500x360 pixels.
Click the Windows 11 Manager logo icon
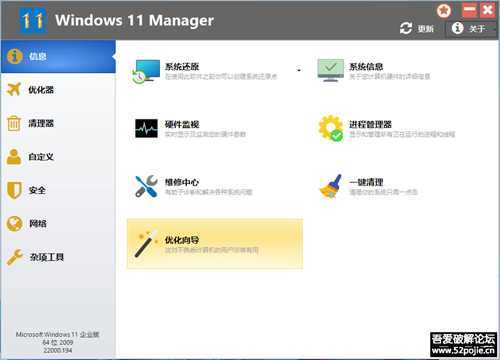point(33,20)
